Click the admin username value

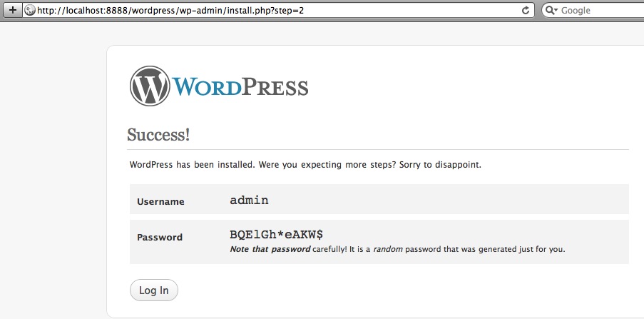[250, 201]
